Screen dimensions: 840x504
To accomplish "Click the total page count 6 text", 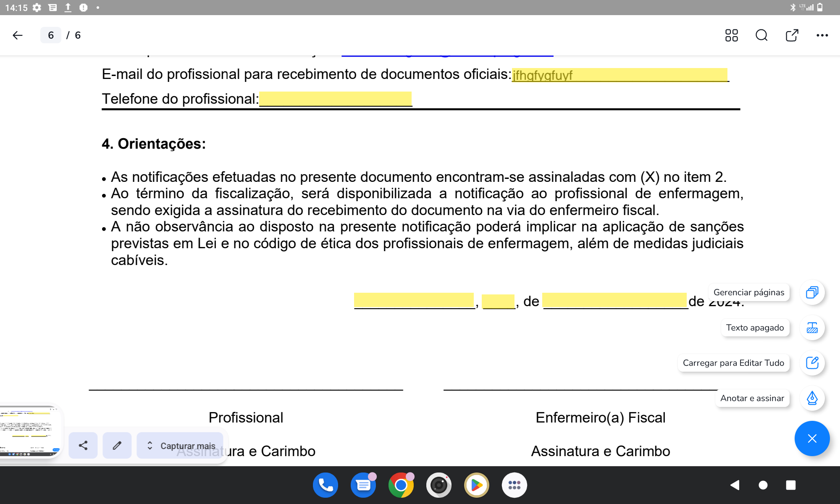I will 78,35.
